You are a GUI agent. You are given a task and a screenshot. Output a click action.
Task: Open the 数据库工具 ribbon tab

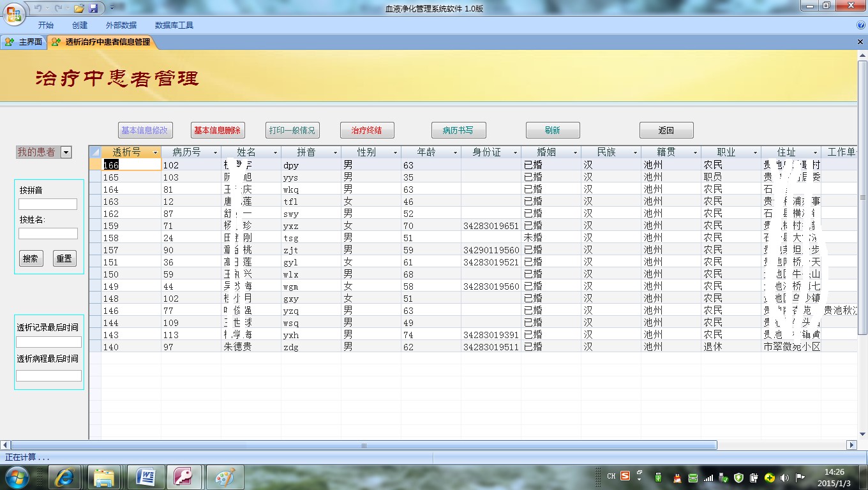coord(174,26)
